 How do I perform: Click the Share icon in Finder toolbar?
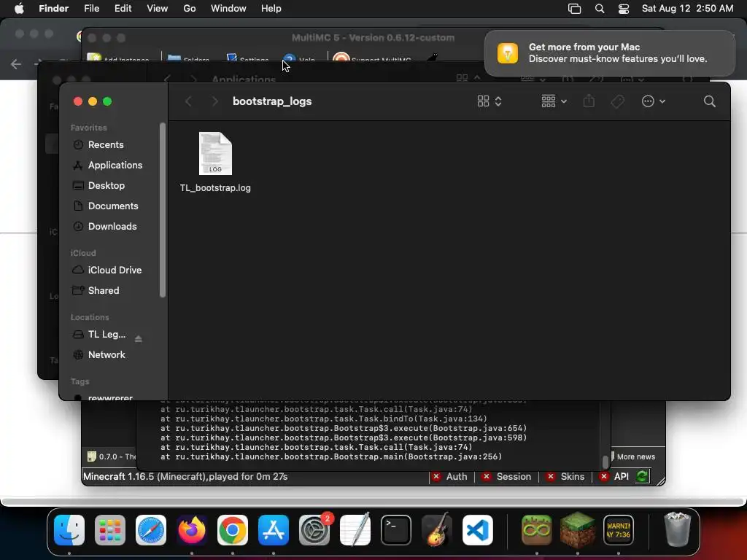point(589,101)
